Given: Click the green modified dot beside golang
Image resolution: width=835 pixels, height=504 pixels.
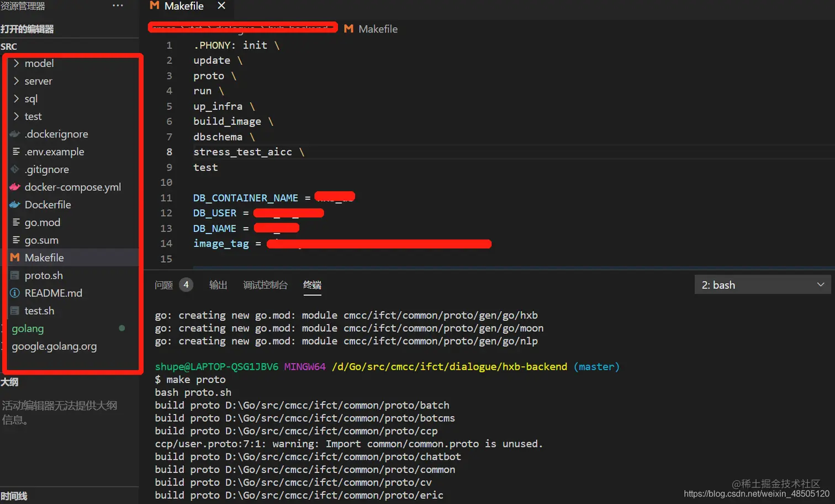Looking at the screenshot, I should [121, 328].
